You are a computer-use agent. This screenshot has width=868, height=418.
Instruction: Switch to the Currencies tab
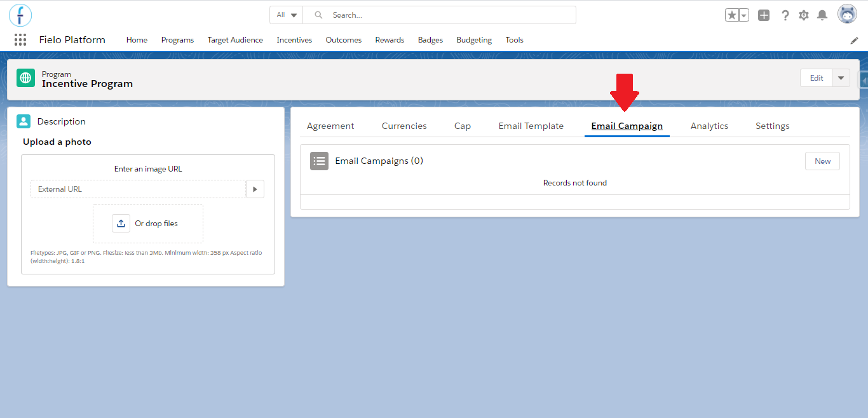pyautogui.click(x=404, y=126)
